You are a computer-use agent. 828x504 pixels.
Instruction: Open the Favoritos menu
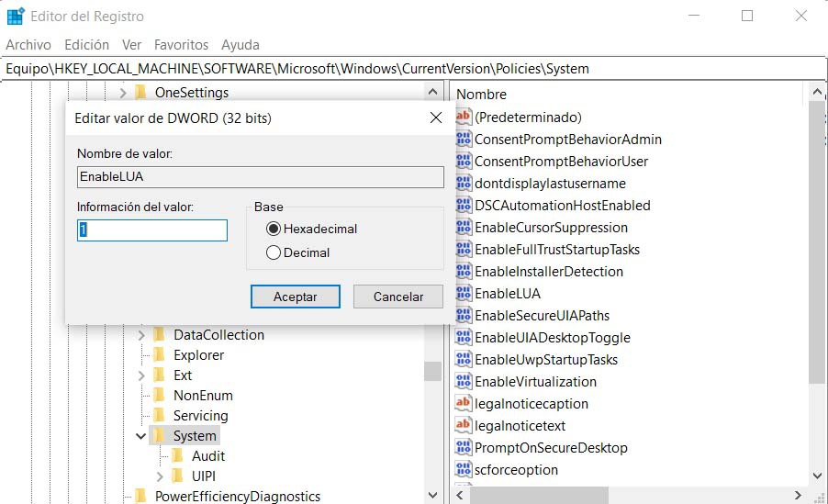pos(181,44)
